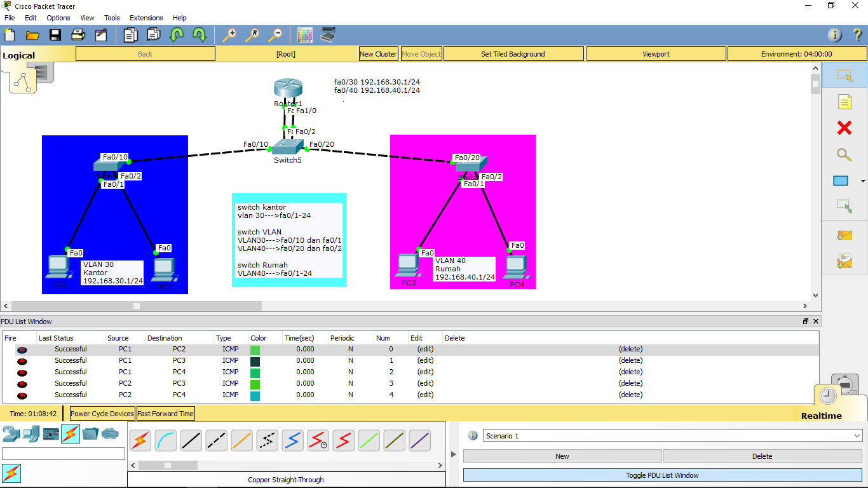Select the Automatic connection lightning bolt
Viewport: 868px width, 488px height.
click(140, 440)
